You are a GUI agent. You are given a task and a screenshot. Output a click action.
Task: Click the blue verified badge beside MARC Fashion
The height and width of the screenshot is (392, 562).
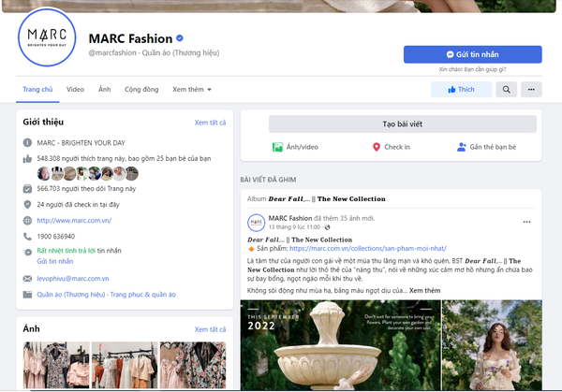pyautogui.click(x=180, y=38)
